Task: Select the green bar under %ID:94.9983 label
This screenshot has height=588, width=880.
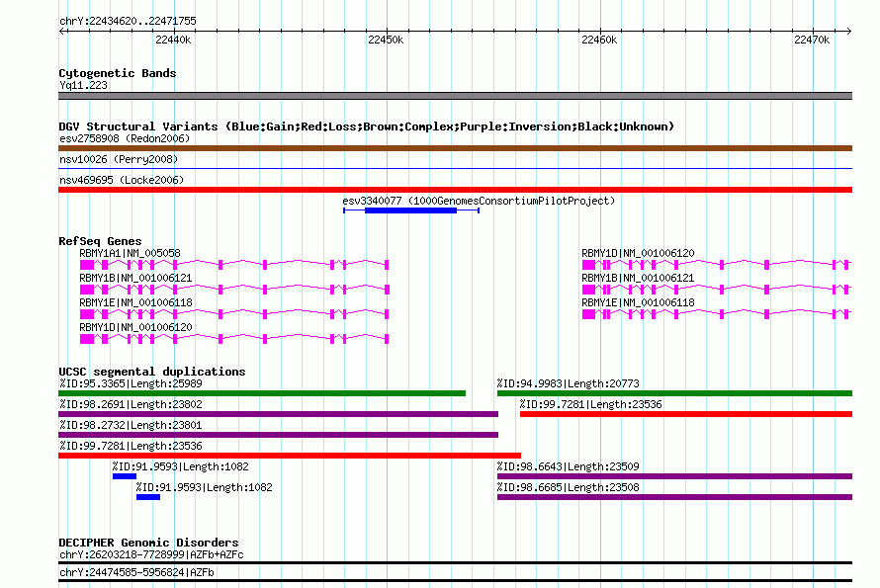Action: (674, 393)
